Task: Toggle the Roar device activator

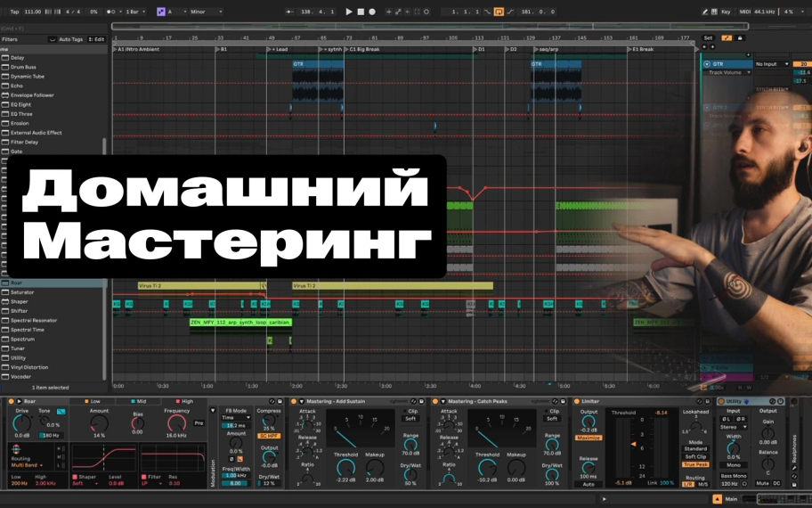Action: [12, 402]
